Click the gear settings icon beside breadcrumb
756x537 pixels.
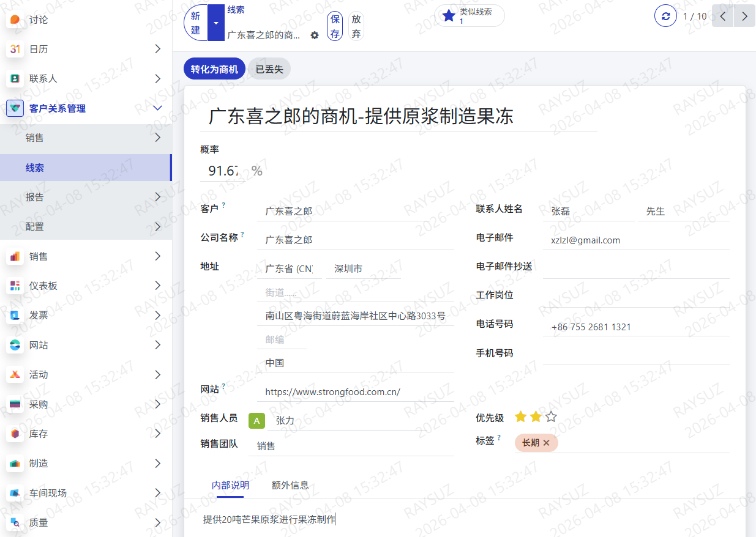(x=315, y=35)
